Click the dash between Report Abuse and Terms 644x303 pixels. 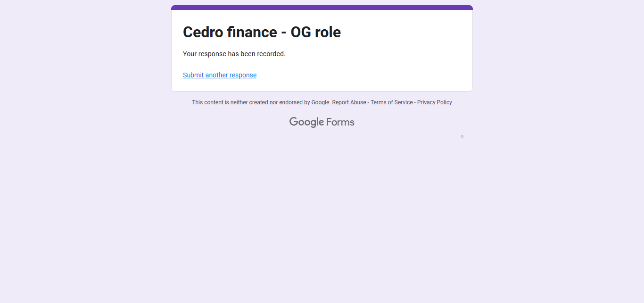point(368,102)
